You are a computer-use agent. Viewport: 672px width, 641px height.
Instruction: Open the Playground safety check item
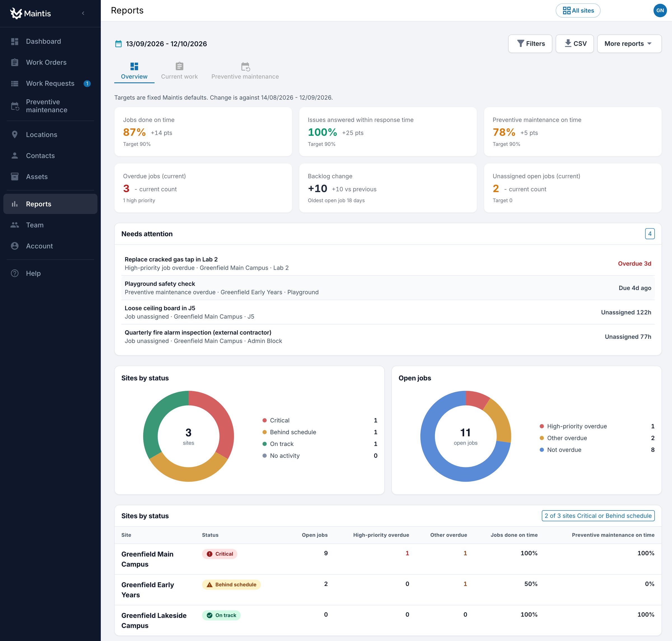pyautogui.click(x=388, y=288)
